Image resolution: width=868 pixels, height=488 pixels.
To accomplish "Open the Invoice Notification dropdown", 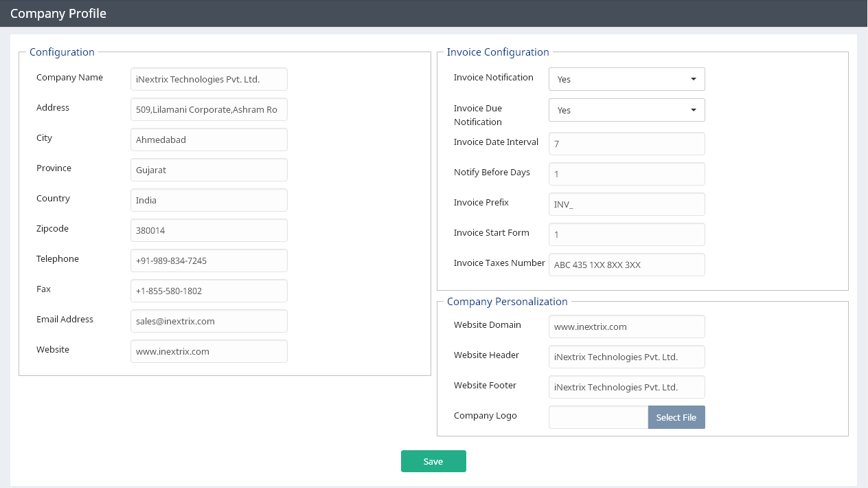I will 626,79.
